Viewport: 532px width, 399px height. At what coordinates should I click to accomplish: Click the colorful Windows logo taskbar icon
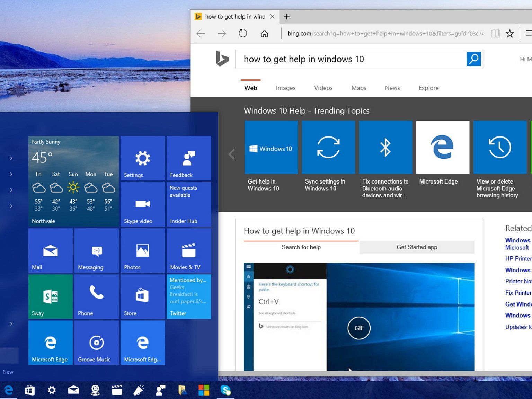tap(204, 390)
